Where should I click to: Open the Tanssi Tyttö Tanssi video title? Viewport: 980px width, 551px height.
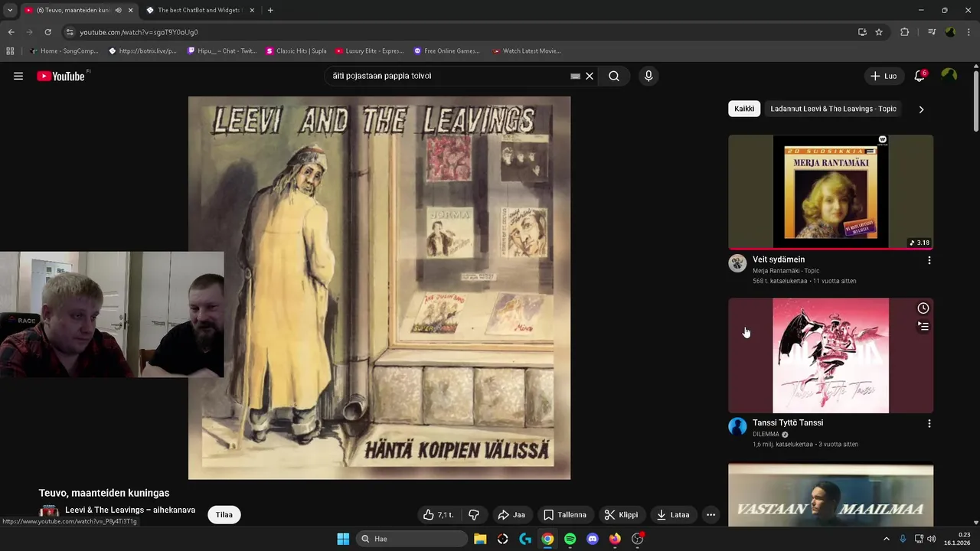788,422
